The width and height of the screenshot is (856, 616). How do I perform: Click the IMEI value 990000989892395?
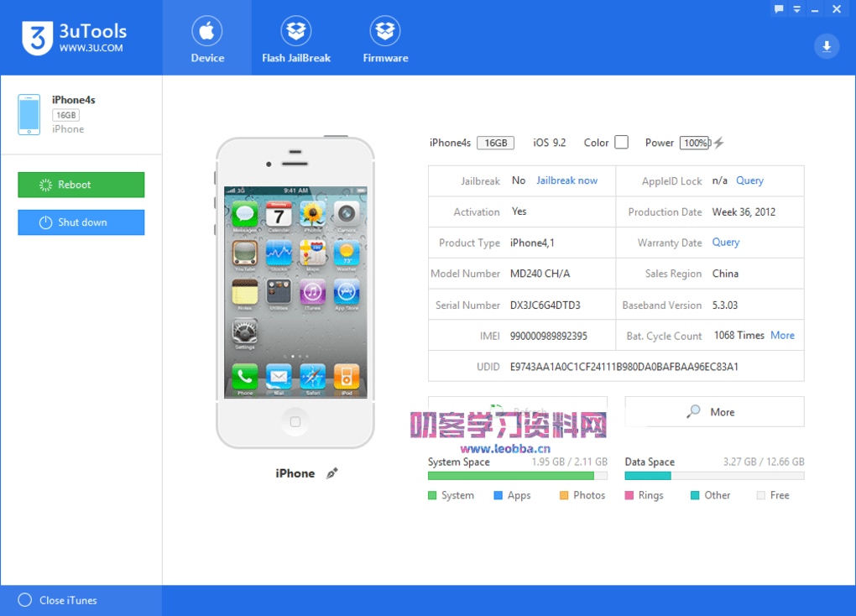point(548,336)
